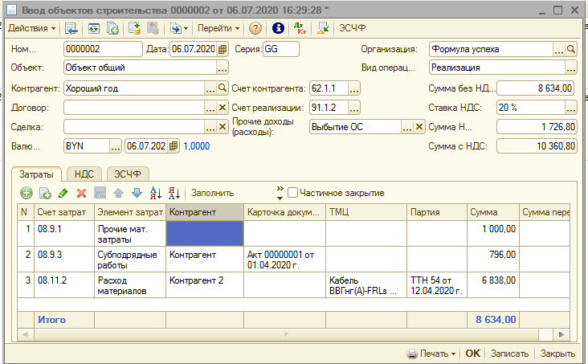Delete row using red X icon
This screenshot has width=588, height=364.
click(81, 193)
